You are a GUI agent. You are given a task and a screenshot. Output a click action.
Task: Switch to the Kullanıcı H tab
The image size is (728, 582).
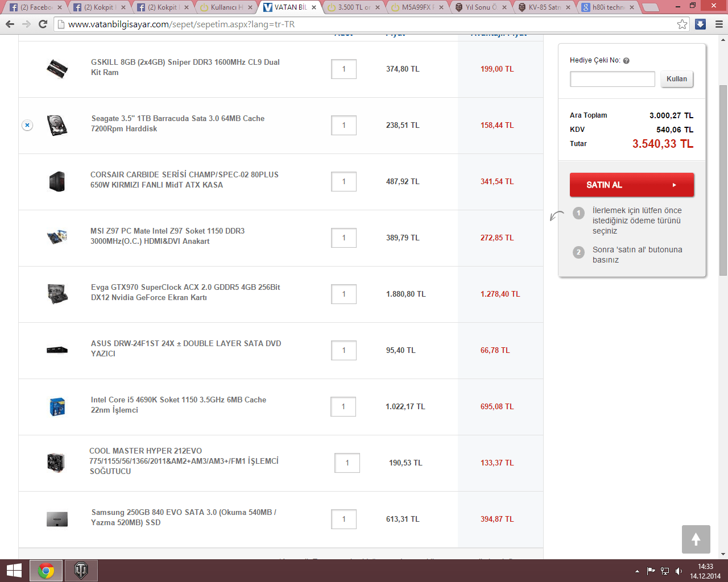pyautogui.click(x=225, y=7)
